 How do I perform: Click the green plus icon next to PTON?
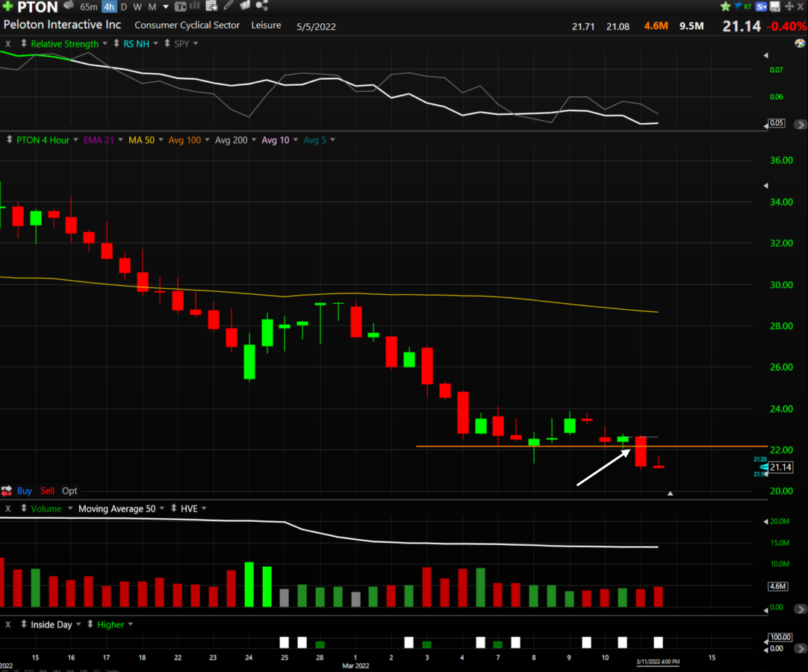[x=7, y=6]
